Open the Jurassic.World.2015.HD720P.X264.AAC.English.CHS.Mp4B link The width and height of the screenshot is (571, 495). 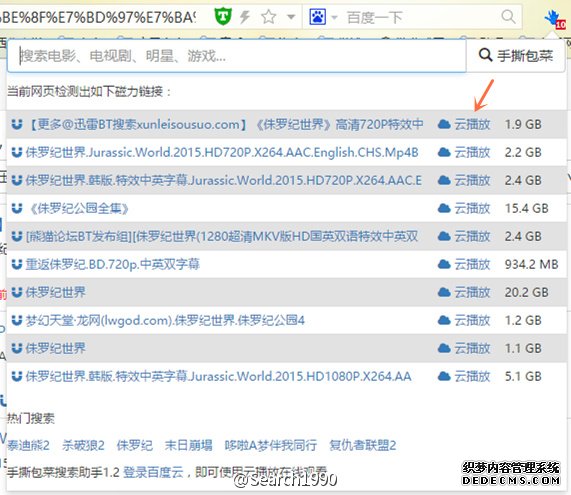(222, 152)
